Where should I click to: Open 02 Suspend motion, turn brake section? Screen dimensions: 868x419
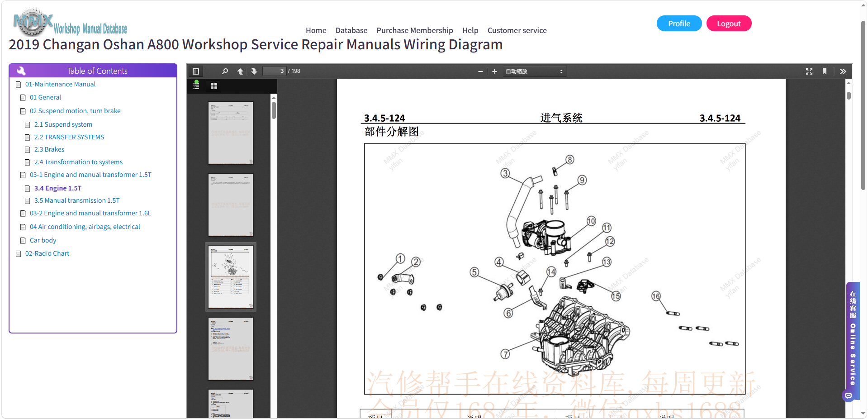click(75, 111)
